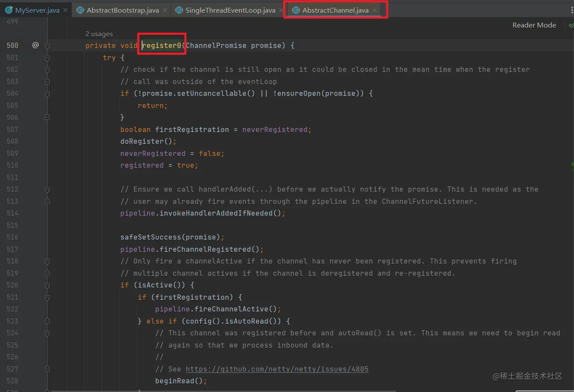The width and height of the screenshot is (574, 392).
Task: Click the green inspection checkmark widget
Action: (571, 25)
